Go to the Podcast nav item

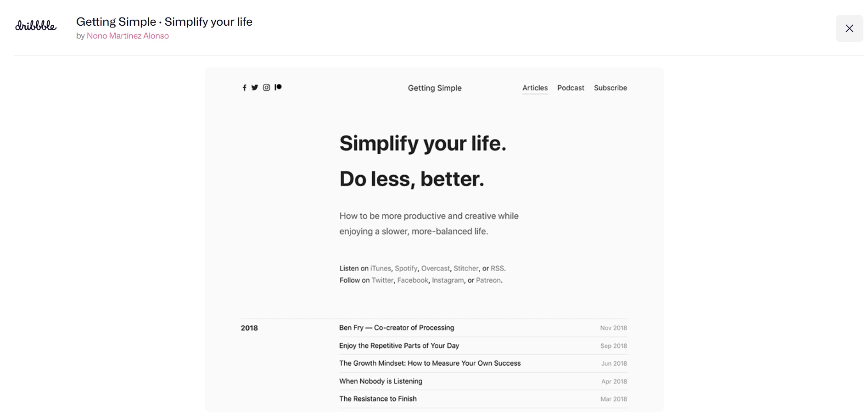click(x=571, y=88)
